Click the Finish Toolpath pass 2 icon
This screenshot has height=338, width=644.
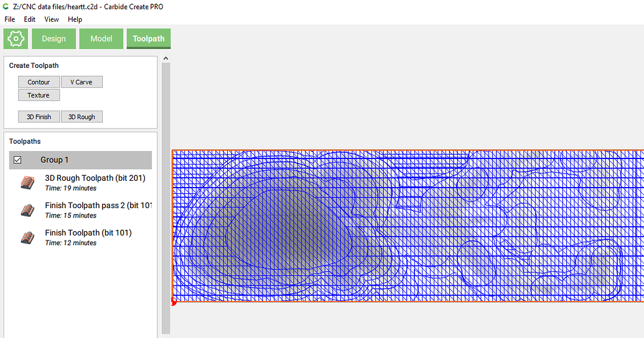27,210
